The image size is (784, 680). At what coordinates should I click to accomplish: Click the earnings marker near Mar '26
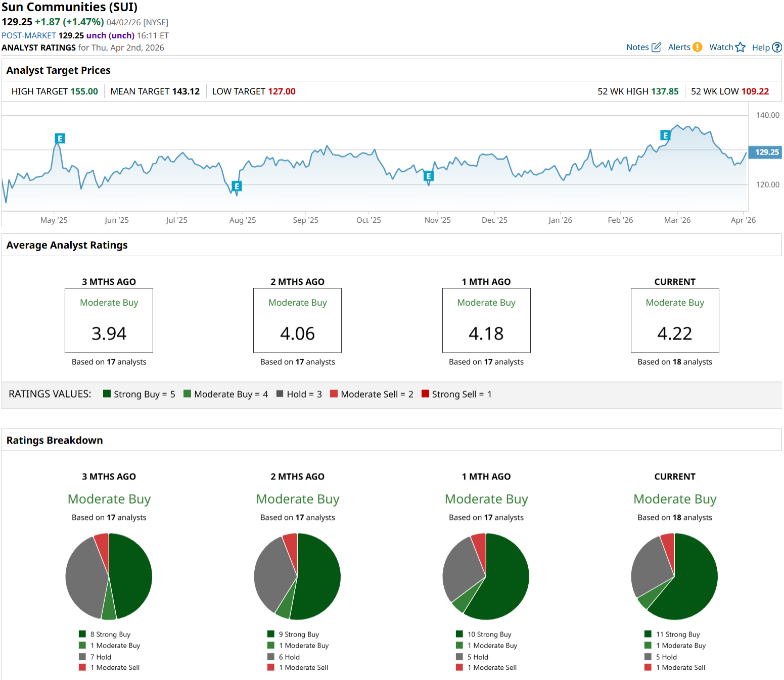click(x=665, y=135)
